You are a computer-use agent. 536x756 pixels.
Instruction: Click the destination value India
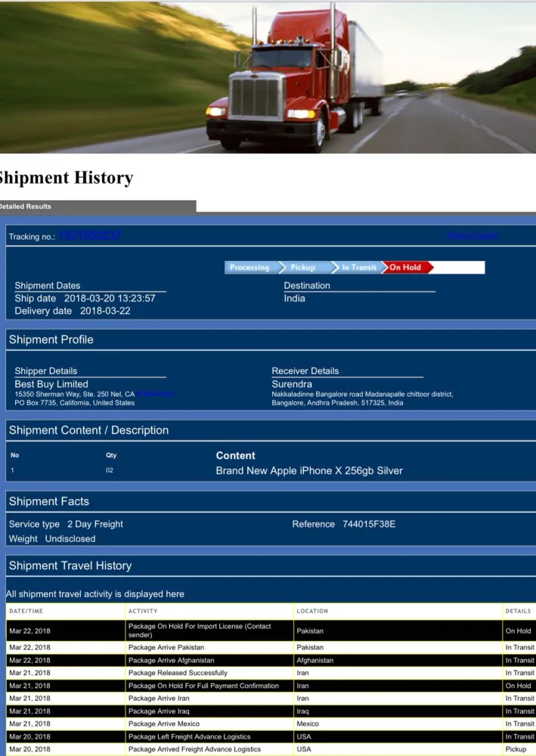(x=295, y=299)
